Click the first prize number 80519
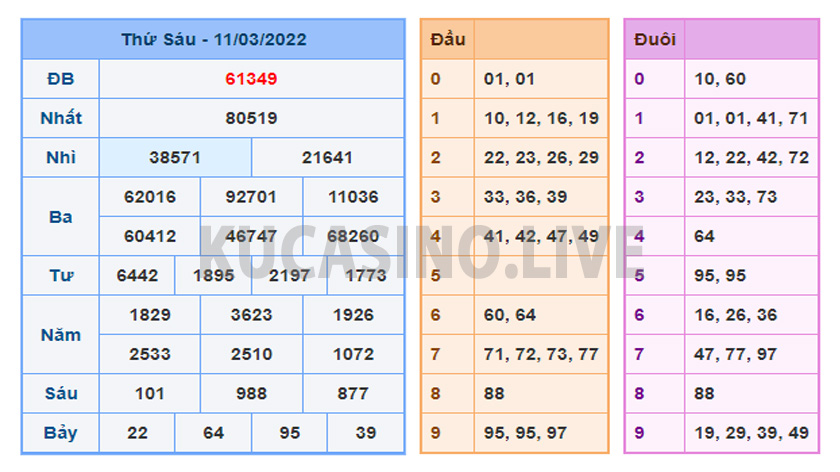The image size is (840, 472). 251,118
